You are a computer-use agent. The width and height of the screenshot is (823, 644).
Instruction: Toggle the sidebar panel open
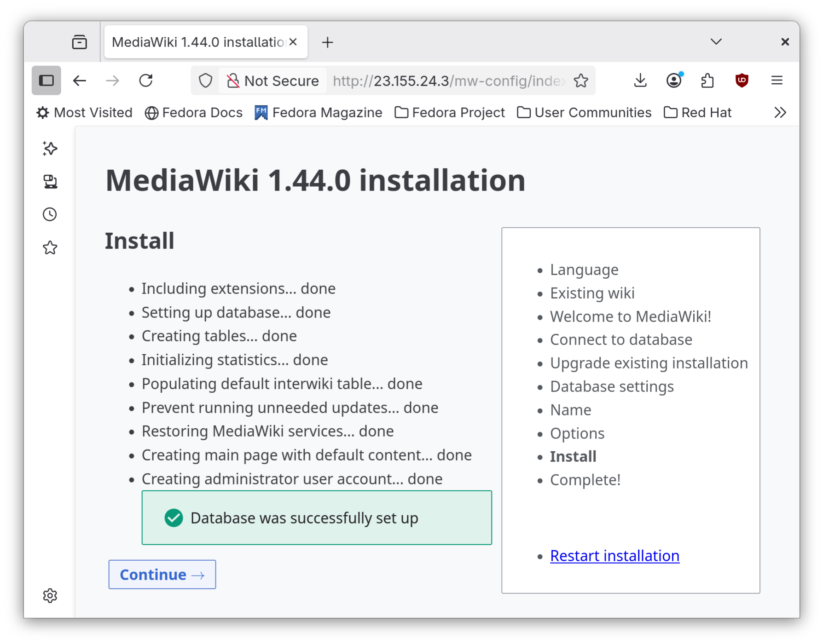click(x=46, y=80)
